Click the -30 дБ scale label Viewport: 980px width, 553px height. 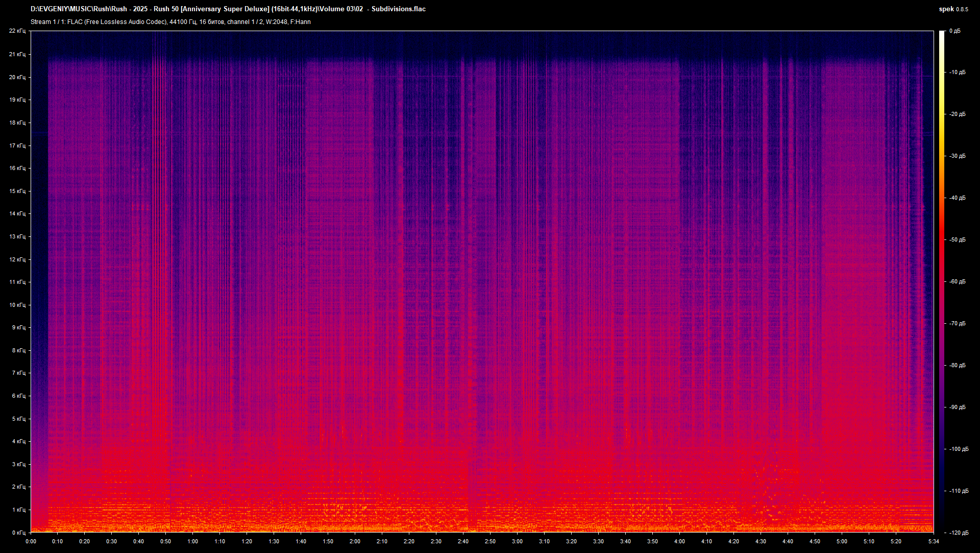[x=957, y=156]
